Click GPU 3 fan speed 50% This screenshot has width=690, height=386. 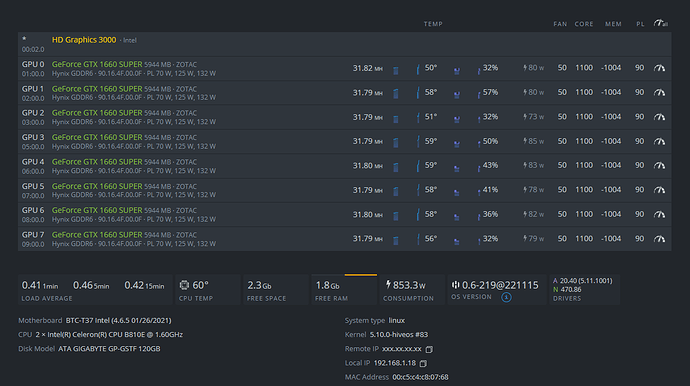pos(490,141)
